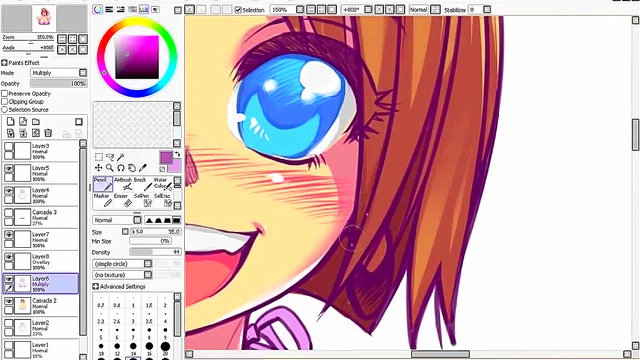This screenshot has height=360, width=640.
Task: Toggle the swatches panel icon
Action: click(x=144, y=9)
